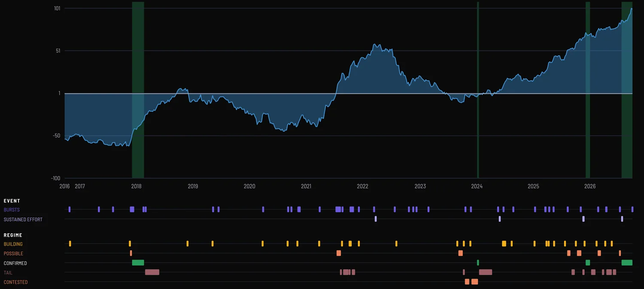Click the REGIME section header

click(x=13, y=235)
